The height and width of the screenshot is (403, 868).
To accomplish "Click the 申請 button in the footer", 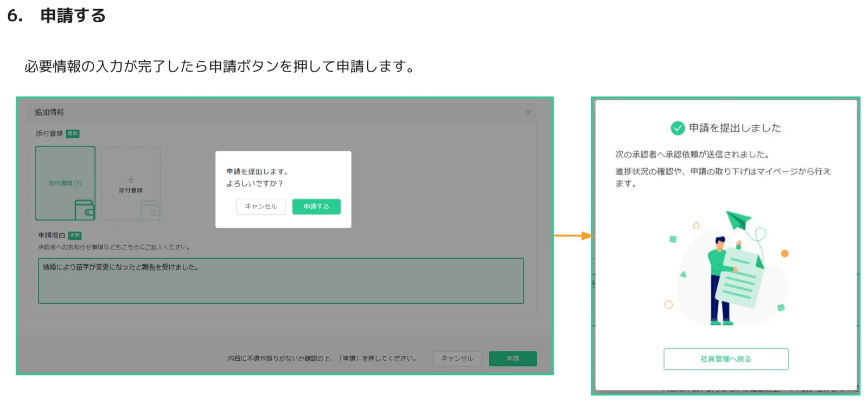I will coord(513,359).
